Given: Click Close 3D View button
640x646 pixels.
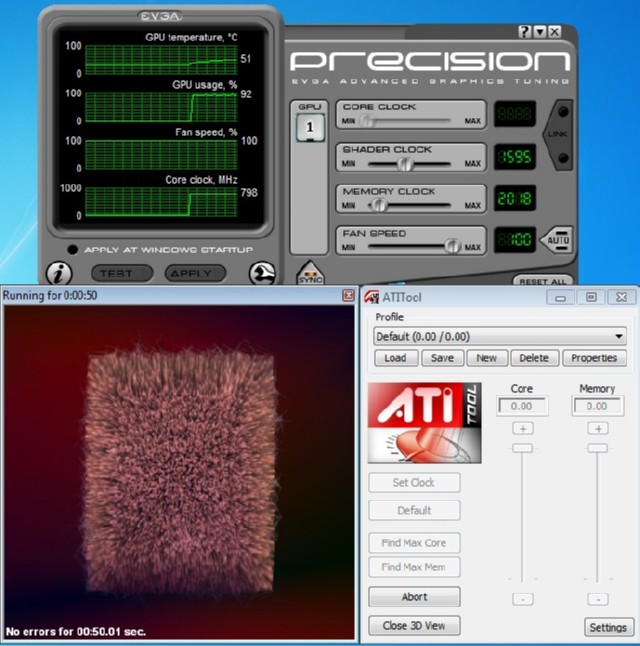Looking at the screenshot, I should point(414,626).
